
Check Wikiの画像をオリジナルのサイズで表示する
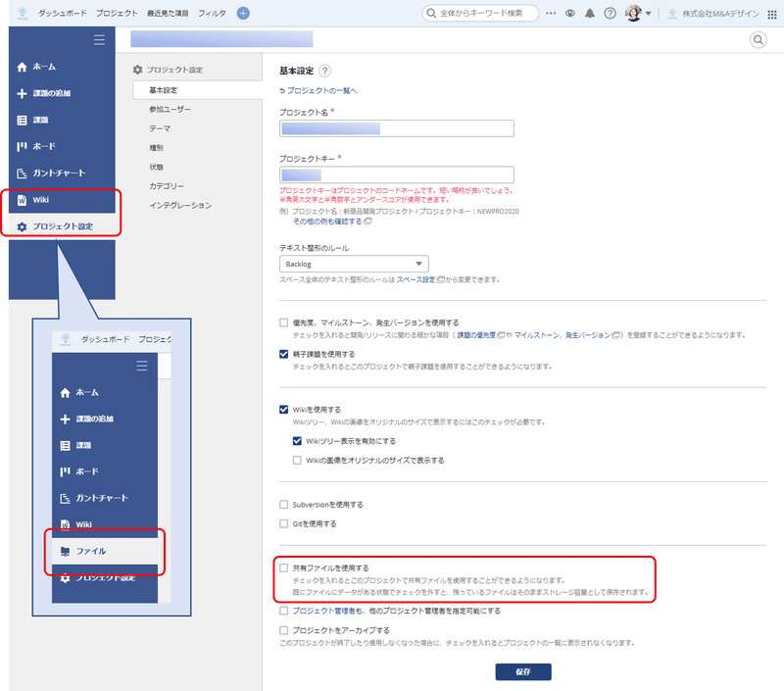pyautogui.click(x=297, y=460)
